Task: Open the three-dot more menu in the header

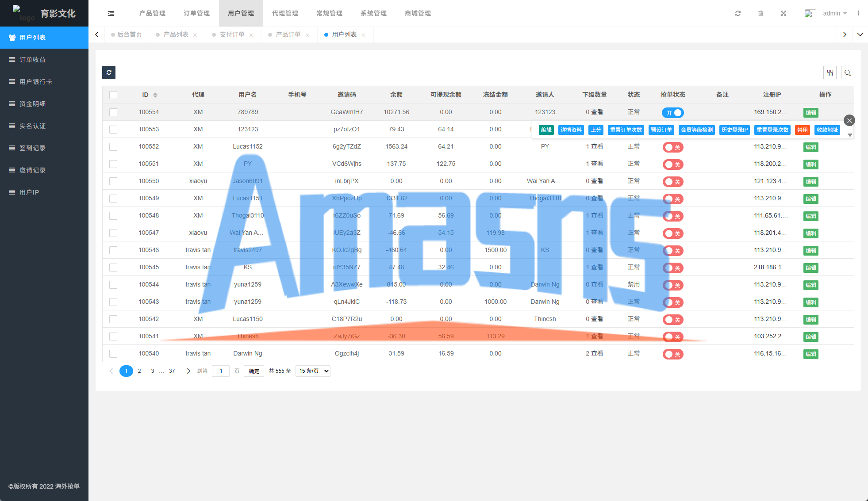Action: 858,13
